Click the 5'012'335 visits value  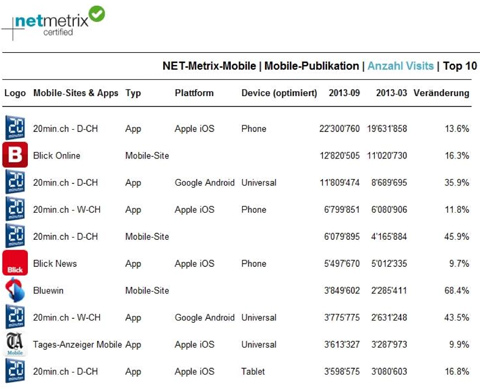click(389, 264)
